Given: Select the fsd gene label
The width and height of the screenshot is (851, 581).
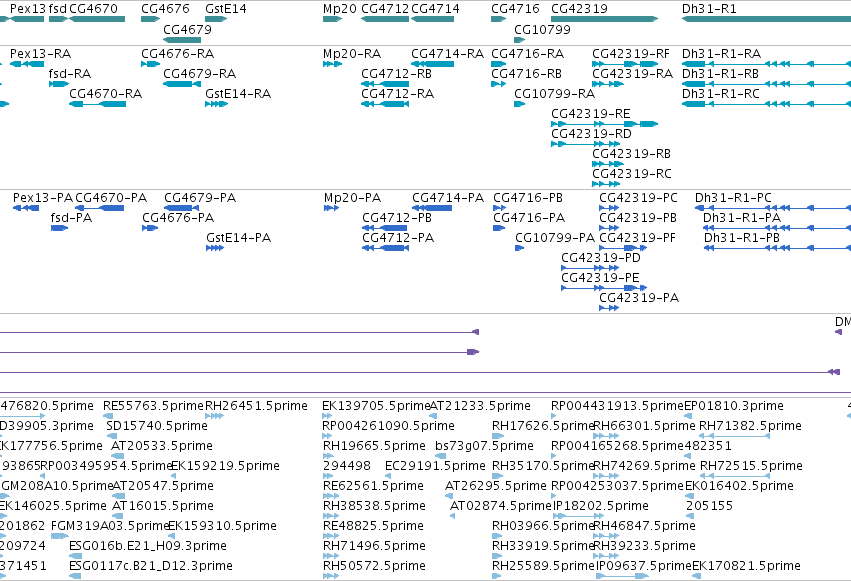Looking at the screenshot, I should click(x=58, y=9).
